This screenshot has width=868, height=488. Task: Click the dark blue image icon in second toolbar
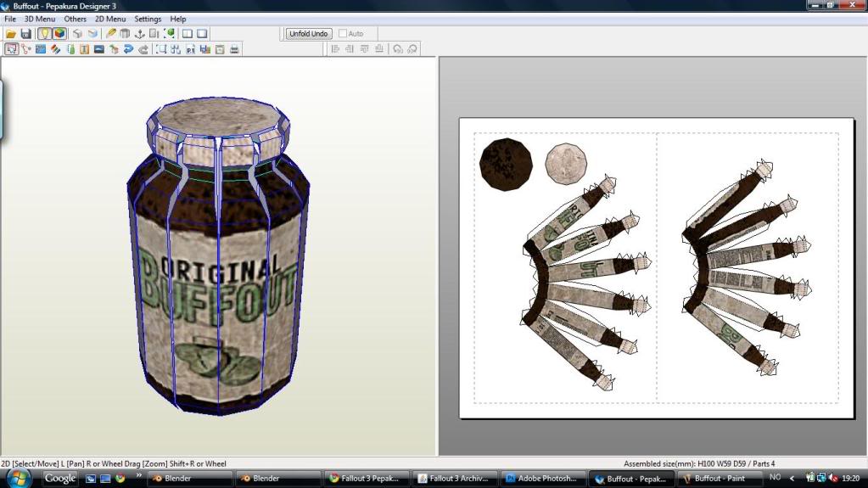click(x=99, y=49)
